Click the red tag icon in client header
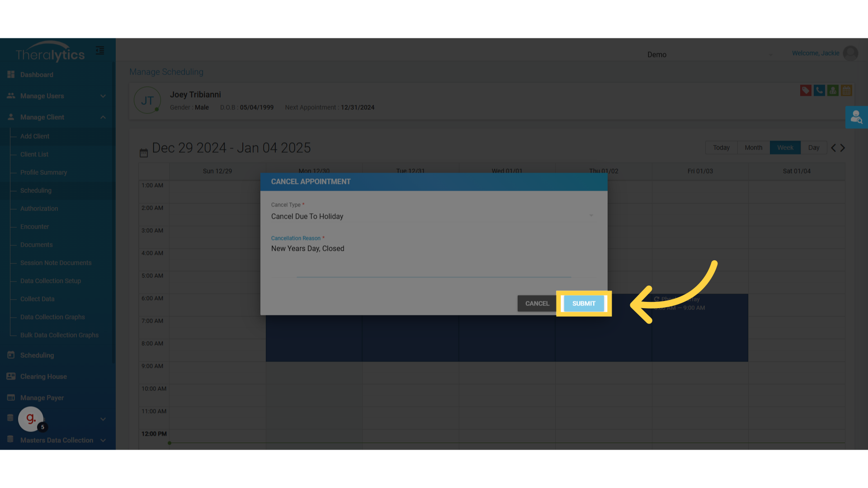 click(x=805, y=90)
